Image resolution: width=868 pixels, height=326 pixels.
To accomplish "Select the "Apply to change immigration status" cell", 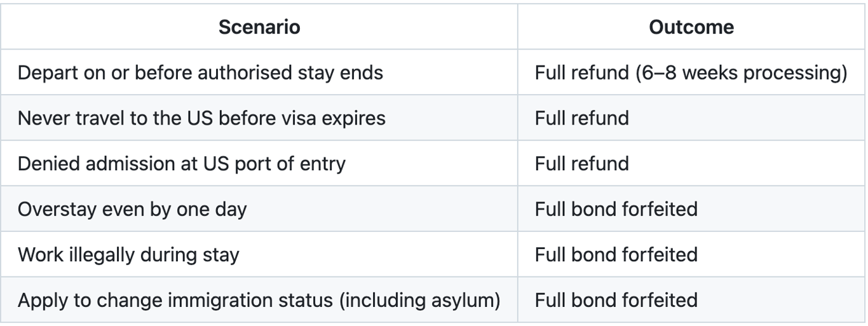I will click(x=259, y=299).
